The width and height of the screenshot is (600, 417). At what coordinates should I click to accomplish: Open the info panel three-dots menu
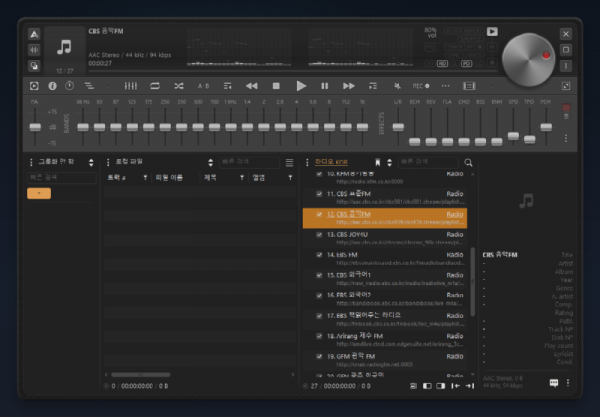point(568,383)
